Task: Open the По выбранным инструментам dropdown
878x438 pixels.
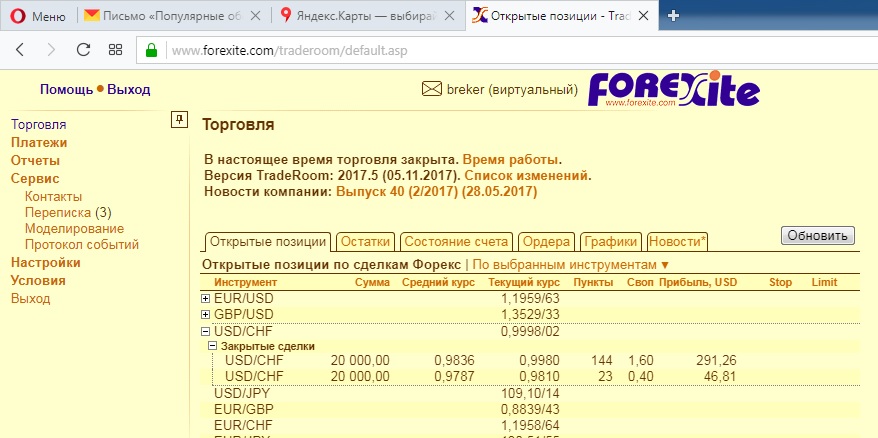Action: 571,264
